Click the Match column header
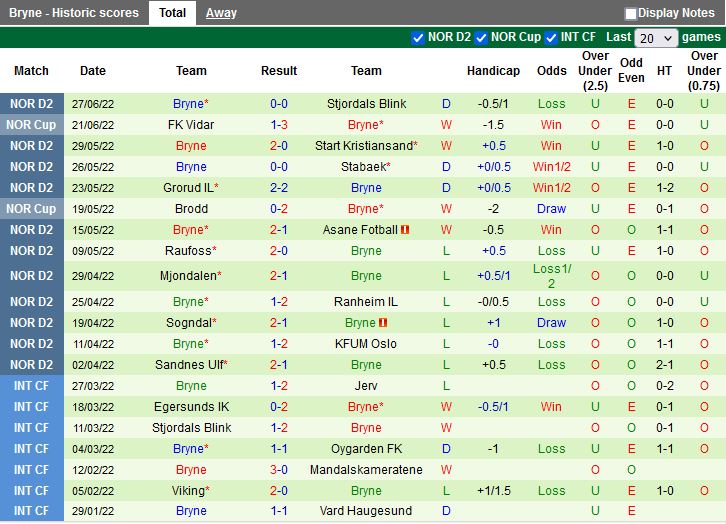Image resolution: width=726 pixels, height=524 pixels. [31, 71]
